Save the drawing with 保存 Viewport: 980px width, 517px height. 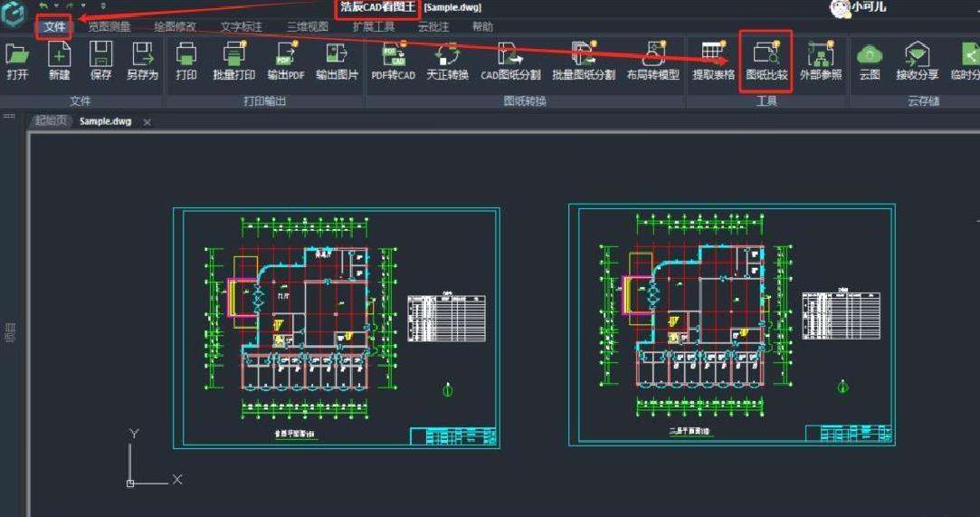click(100, 62)
